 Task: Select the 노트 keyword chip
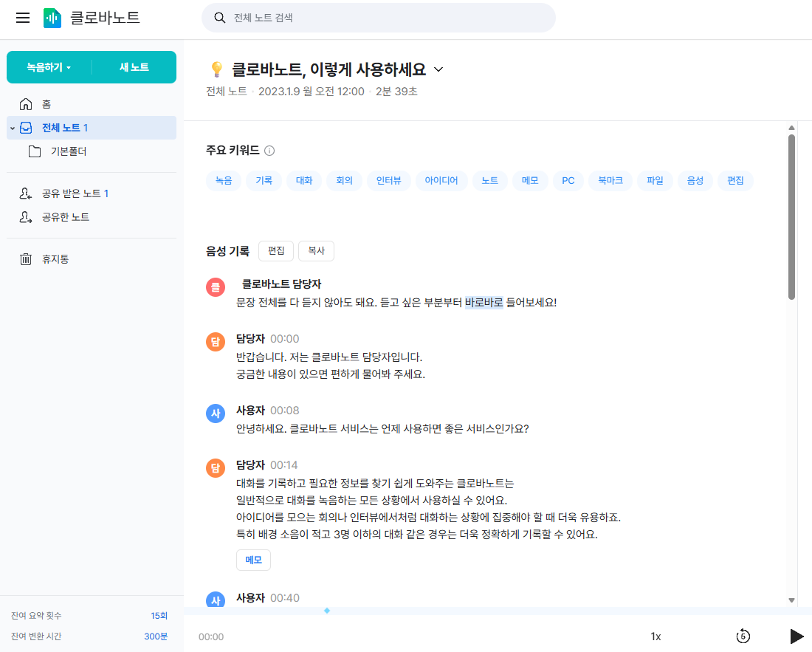tap(490, 181)
